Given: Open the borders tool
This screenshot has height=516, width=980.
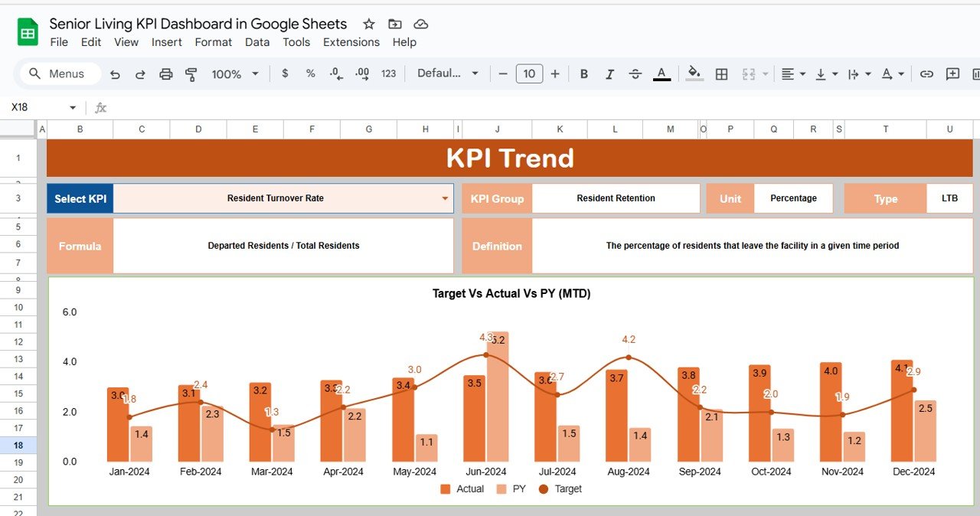Looking at the screenshot, I should (x=721, y=74).
